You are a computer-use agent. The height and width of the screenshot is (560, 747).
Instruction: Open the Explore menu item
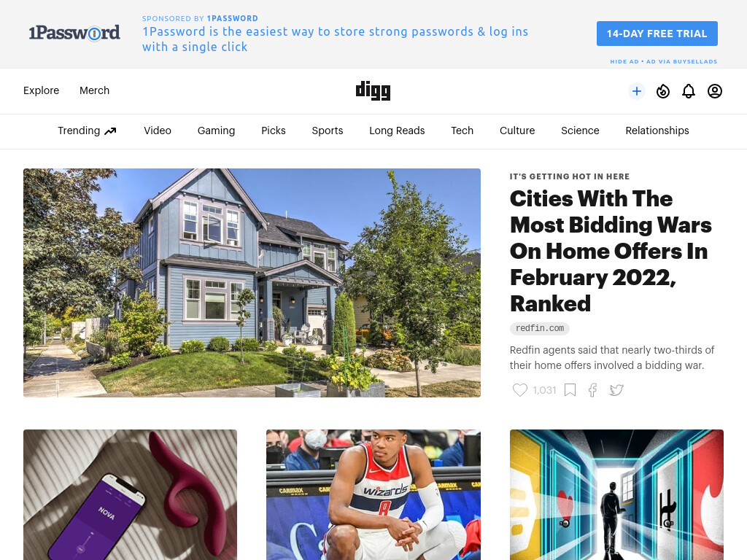pyautogui.click(x=41, y=90)
